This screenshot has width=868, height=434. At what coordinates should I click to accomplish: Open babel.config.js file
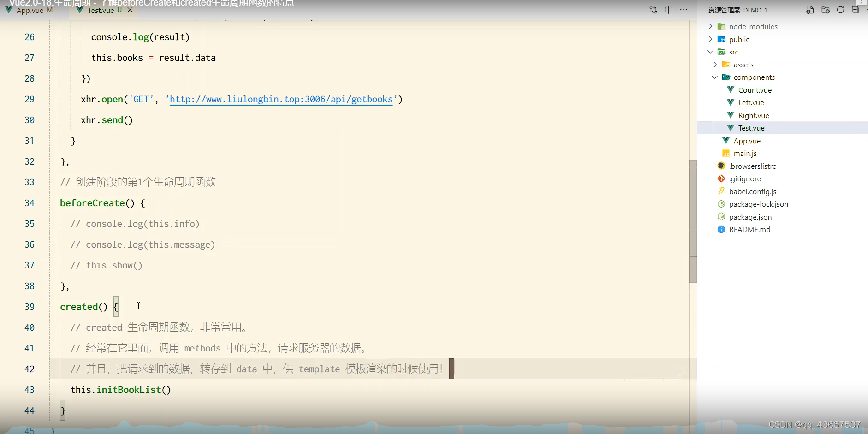(x=753, y=191)
